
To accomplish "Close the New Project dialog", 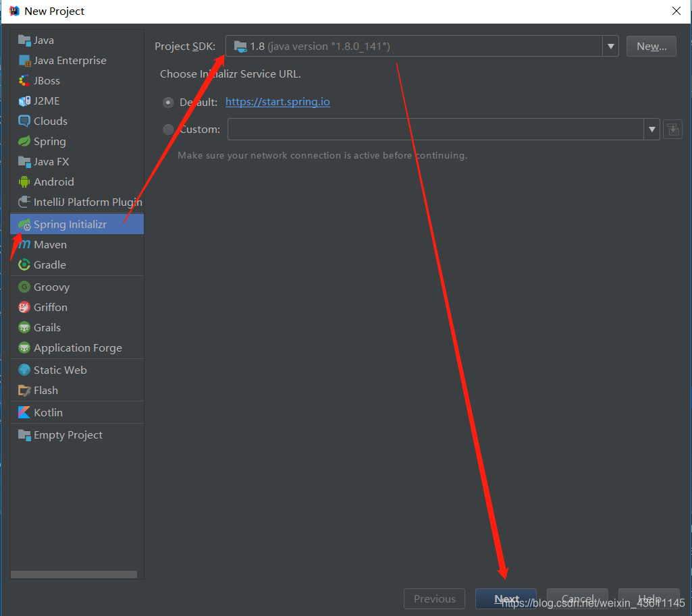I will (x=676, y=11).
